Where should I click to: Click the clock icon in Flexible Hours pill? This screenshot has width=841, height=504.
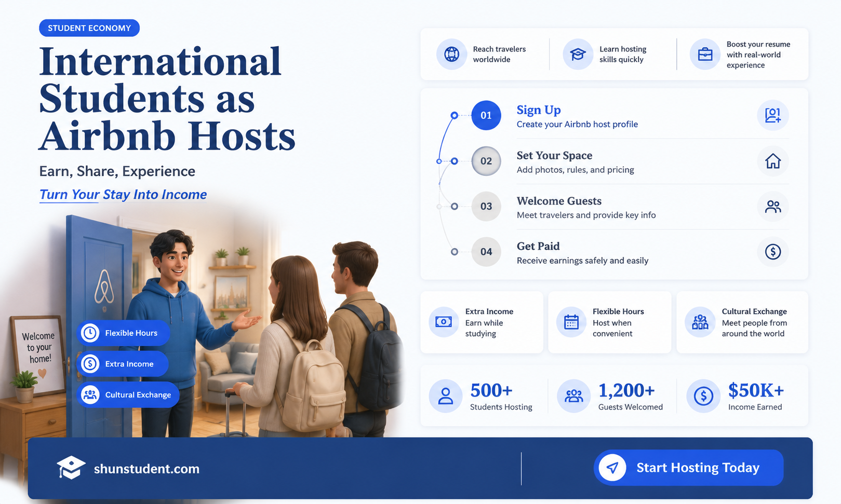pos(90,333)
